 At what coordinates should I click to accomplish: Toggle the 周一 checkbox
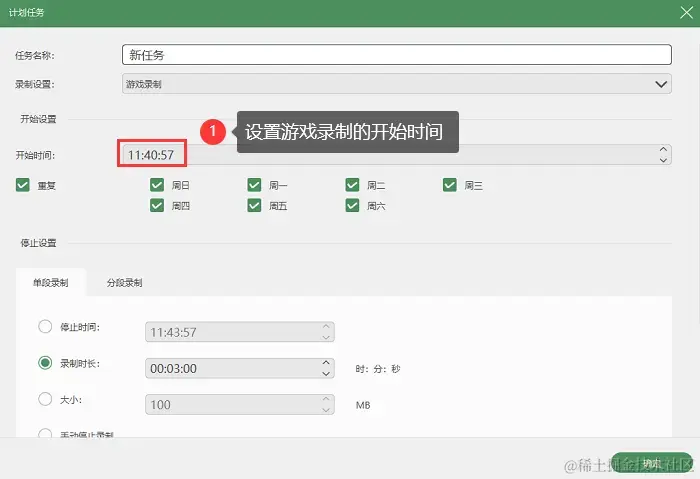pyautogui.click(x=254, y=185)
